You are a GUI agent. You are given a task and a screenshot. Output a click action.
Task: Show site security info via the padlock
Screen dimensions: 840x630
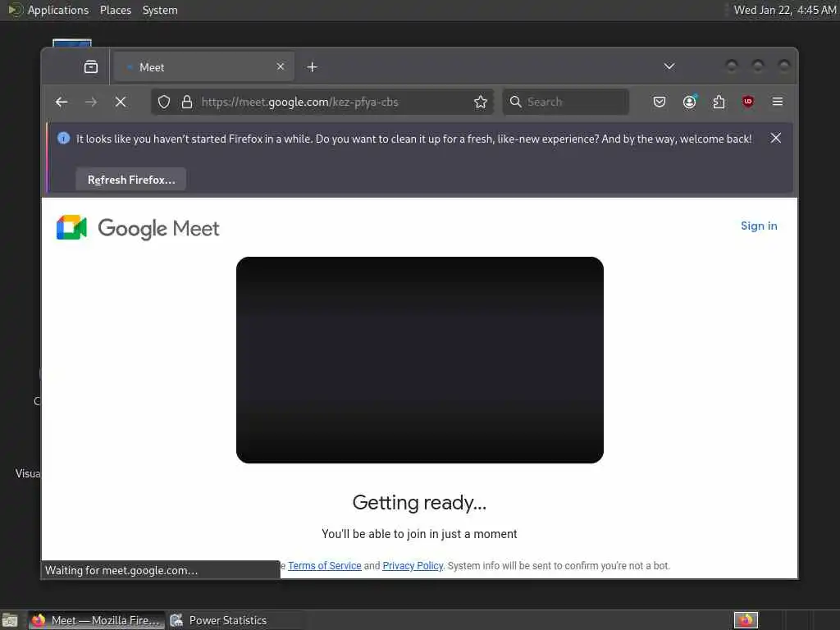click(186, 102)
